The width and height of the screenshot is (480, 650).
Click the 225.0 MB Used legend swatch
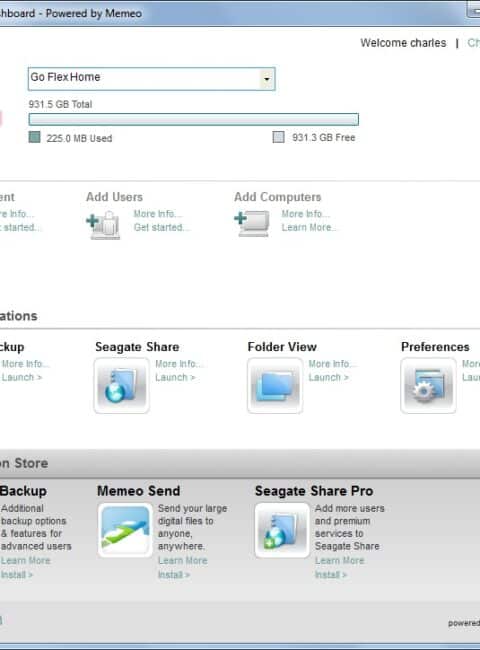click(34, 137)
